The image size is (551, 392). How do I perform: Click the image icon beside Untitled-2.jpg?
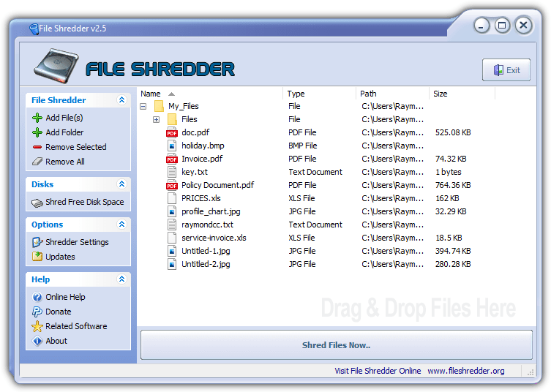coord(172,264)
